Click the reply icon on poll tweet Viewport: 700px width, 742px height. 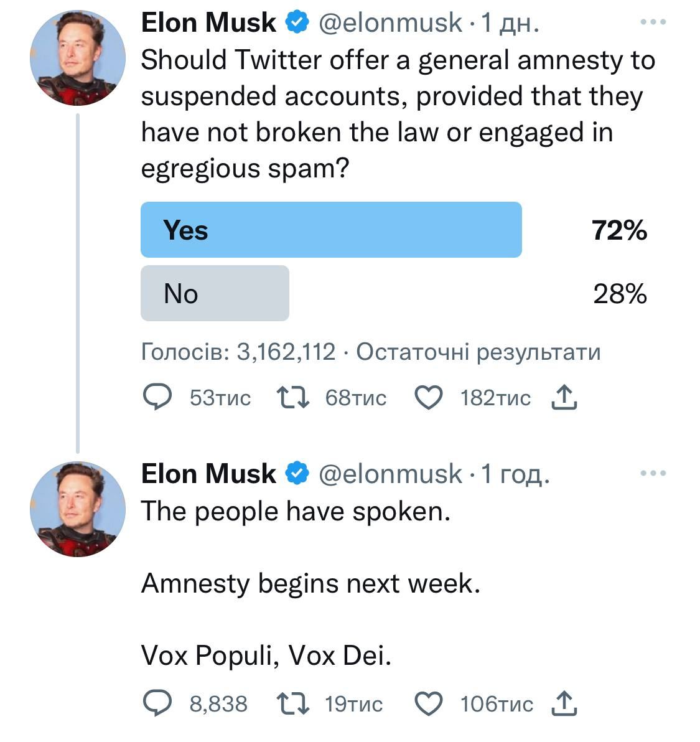(157, 397)
